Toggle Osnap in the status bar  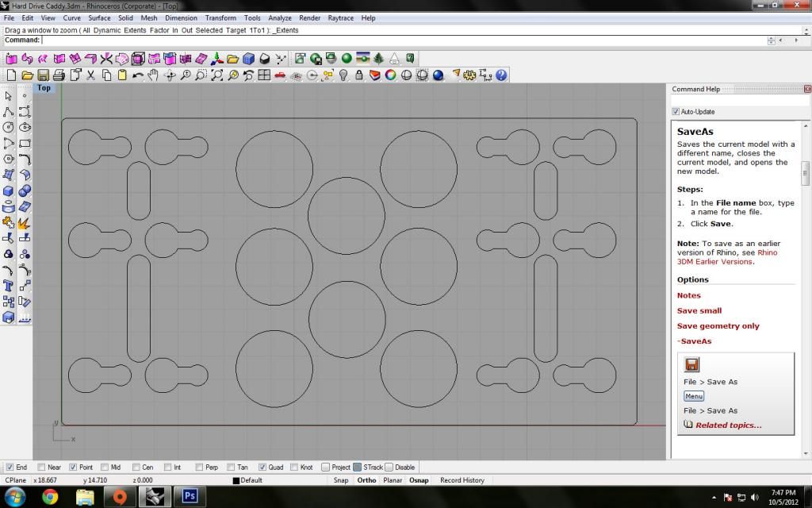(x=419, y=480)
